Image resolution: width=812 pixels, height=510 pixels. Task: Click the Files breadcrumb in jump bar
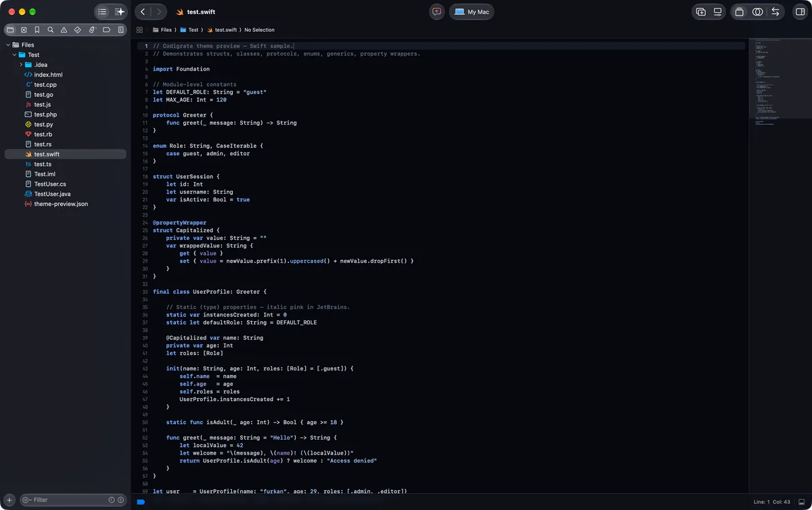pyautogui.click(x=162, y=30)
